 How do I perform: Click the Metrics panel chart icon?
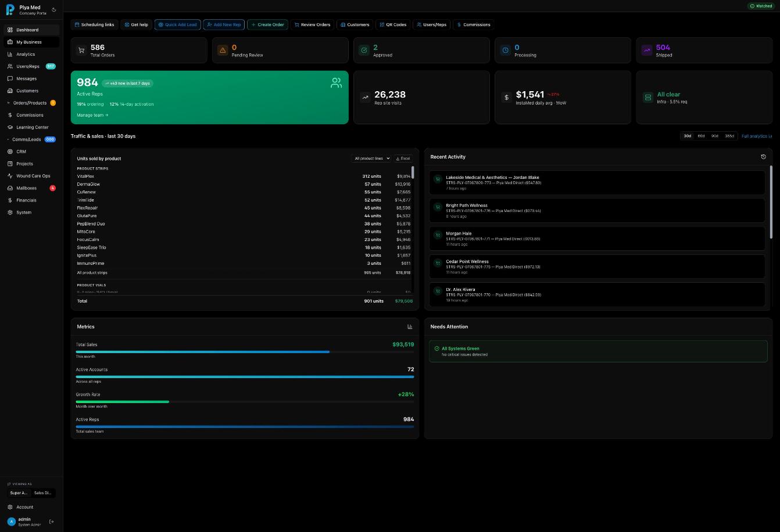point(410,326)
